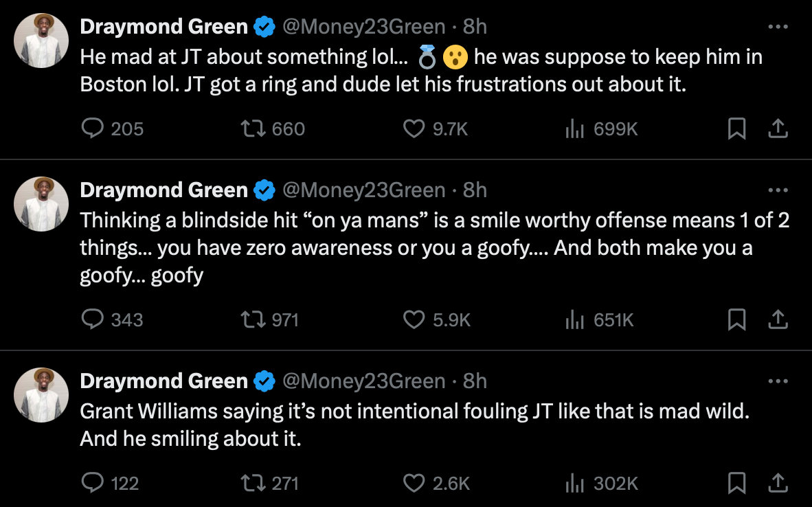
Task: Reply to the "He mad at JT" tweet
Action: click(x=93, y=128)
